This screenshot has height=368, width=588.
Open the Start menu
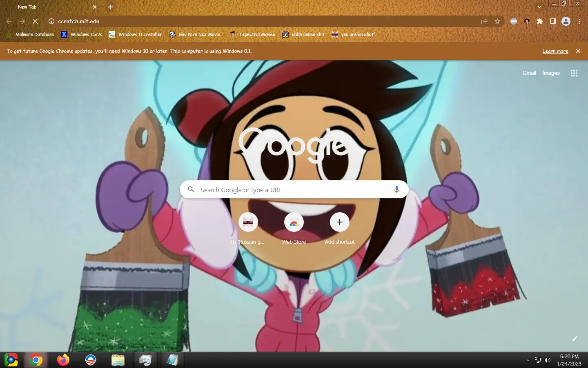pos(11,360)
